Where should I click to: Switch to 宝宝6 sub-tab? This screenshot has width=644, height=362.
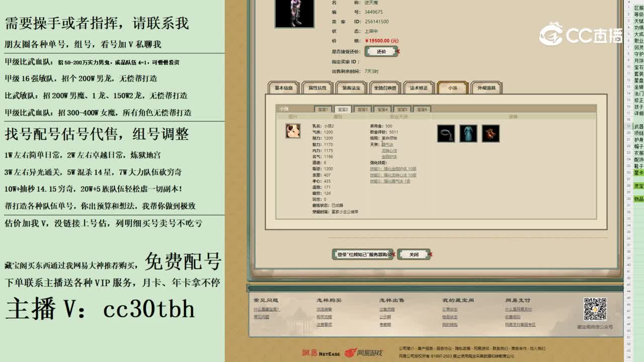coord(421,109)
